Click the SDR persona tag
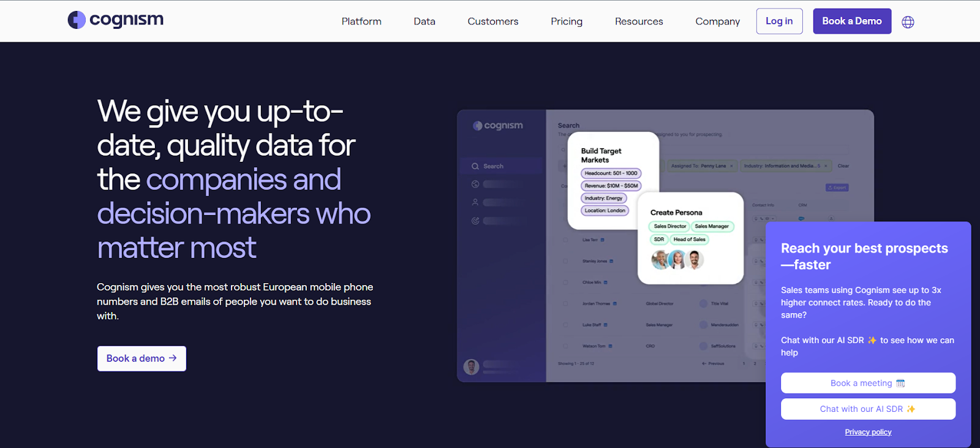Viewport: 980px width, 448px height. coord(659,240)
